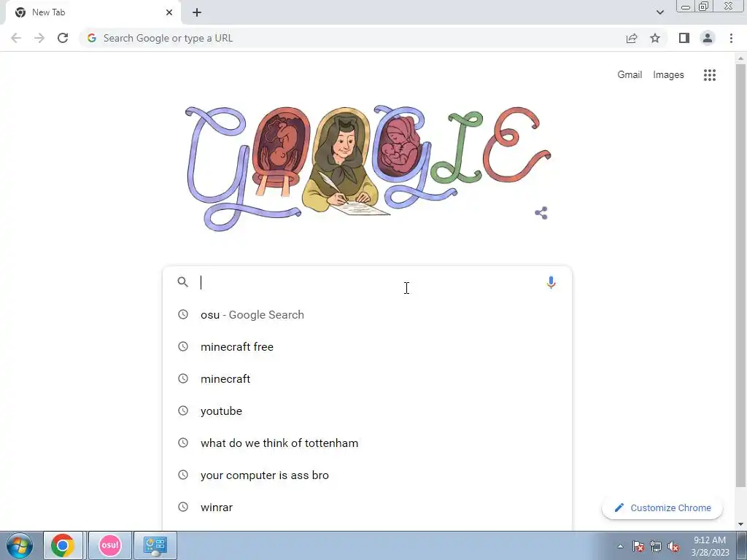Open Chrome three-dot menu
Image resolution: width=747 pixels, height=560 pixels.
tap(731, 38)
